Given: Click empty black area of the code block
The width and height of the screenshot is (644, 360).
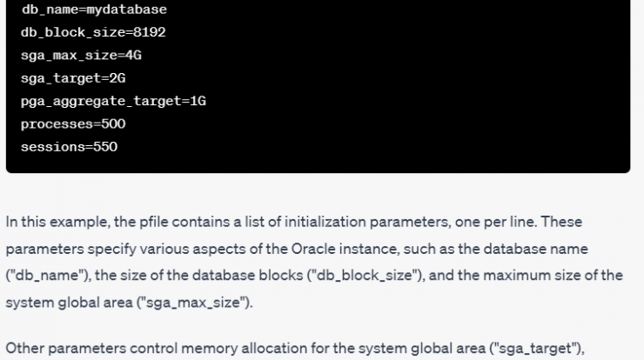Looking at the screenshot, I should pos(411,90).
